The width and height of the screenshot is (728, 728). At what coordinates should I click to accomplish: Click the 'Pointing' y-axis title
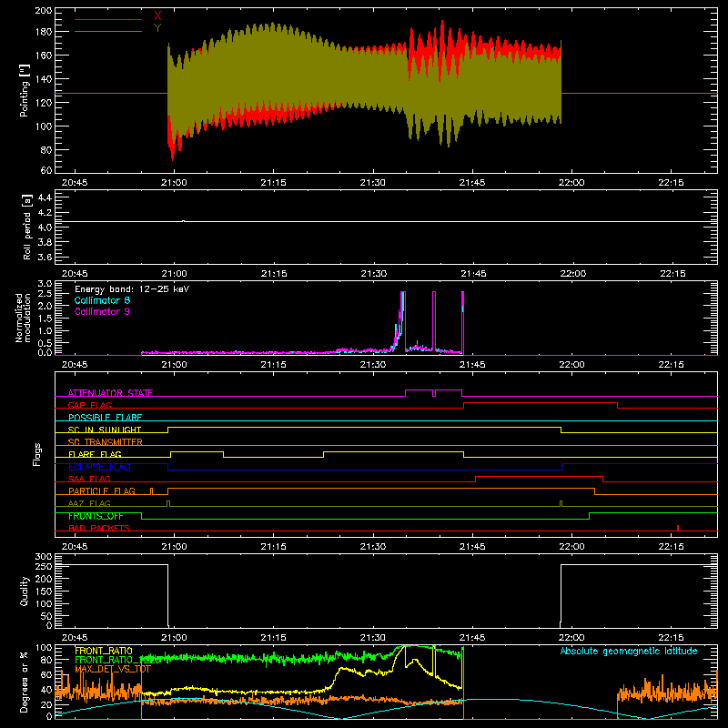click(x=25, y=90)
